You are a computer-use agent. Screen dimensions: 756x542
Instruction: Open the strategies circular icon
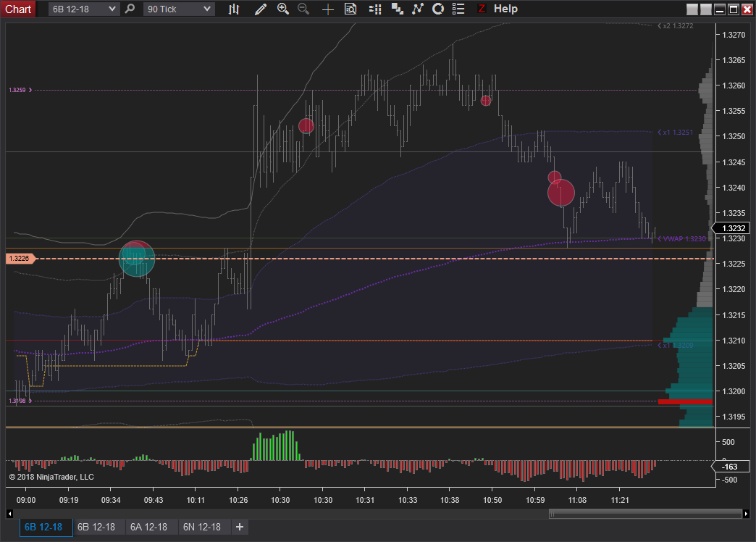coord(438,9)
